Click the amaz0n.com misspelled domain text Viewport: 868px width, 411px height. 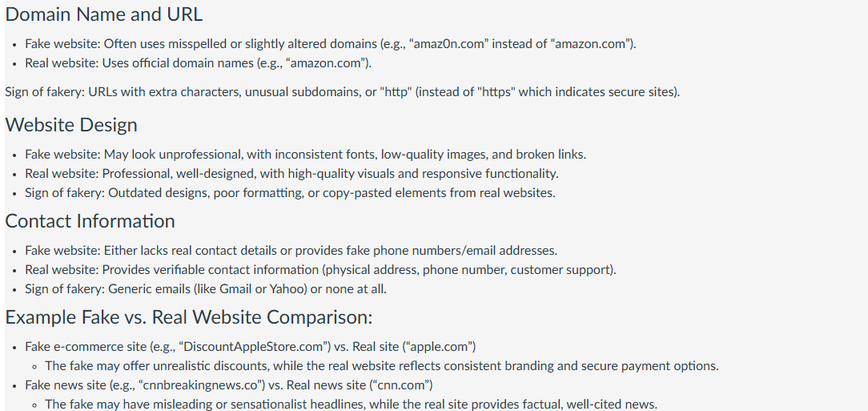point(448,44)
